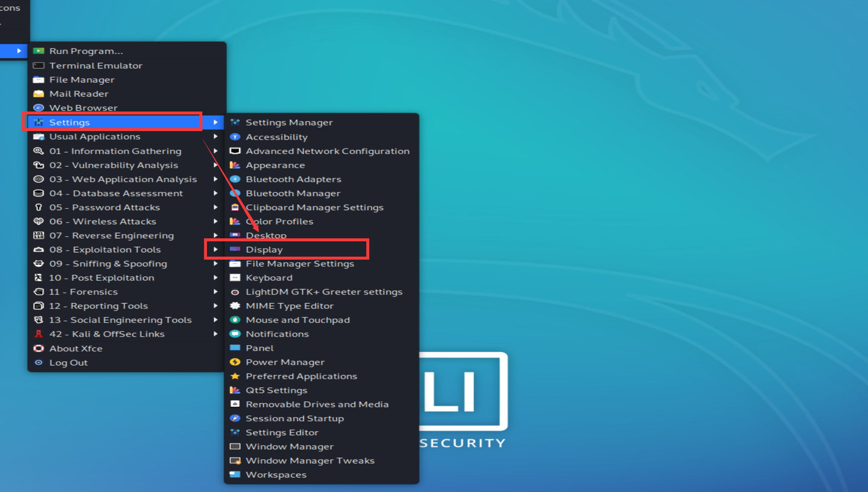The height and width of the screenshot is (492, 868).
Task: Click the Web Browser globe icon
Action: pyautogui.click(x=38, y=108)
